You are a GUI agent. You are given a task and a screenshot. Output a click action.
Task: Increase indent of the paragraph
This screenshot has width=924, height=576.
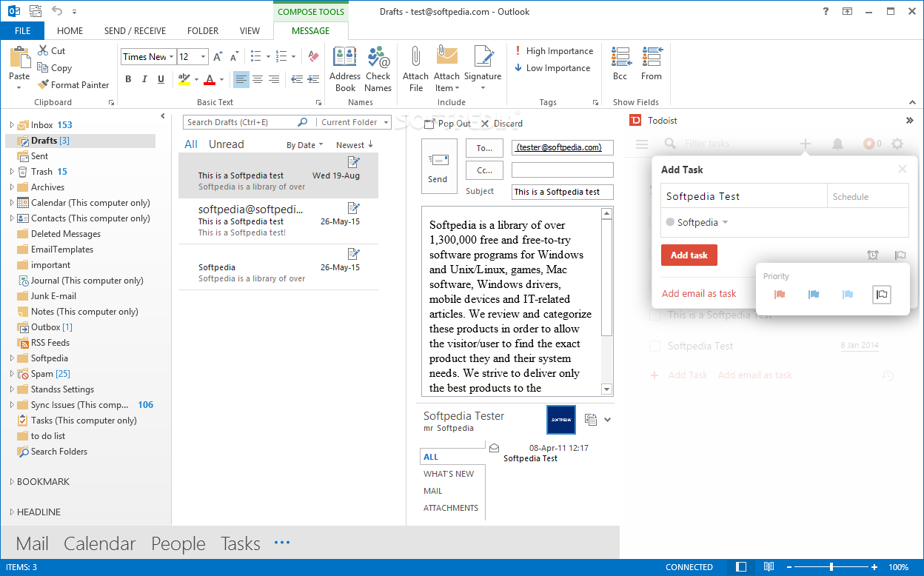coord(313,79)
